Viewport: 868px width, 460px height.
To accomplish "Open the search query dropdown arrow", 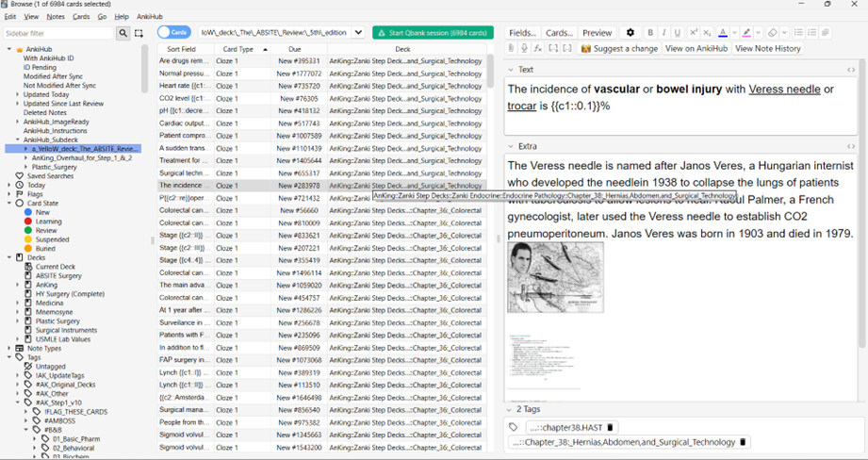I will (359, 33).
